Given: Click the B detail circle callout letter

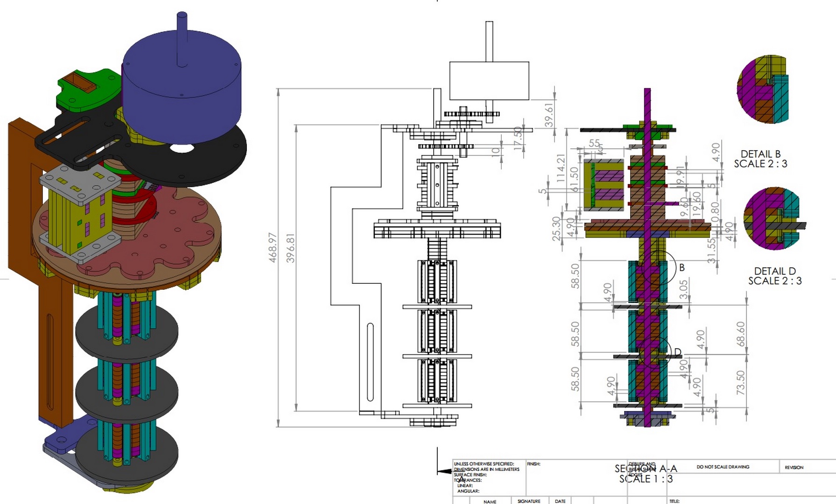Looking at the screenshot, I should pyautogui.click(x=681, y=268).
